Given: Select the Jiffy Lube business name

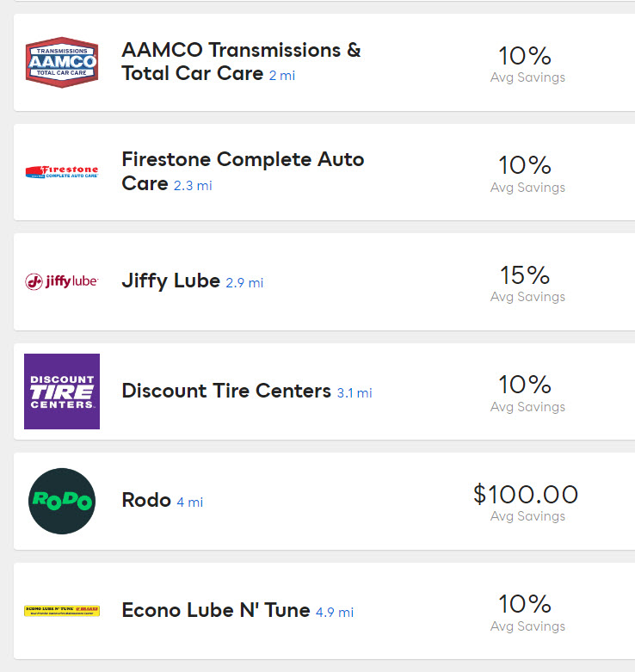Looking at the screenshot, I should 171,281.
